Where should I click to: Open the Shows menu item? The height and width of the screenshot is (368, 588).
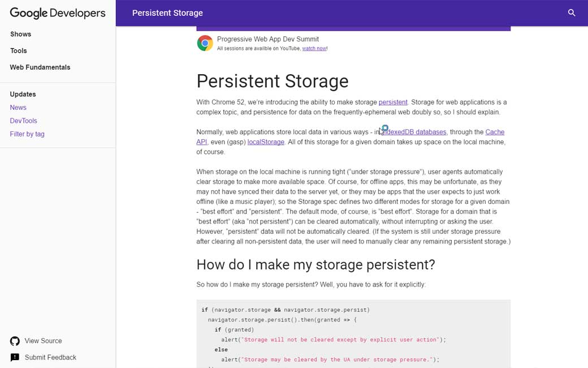pos(20,34)
